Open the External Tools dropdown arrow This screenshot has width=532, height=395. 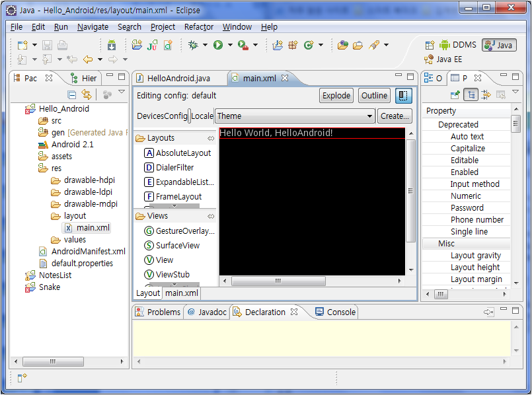coord(256,45)
